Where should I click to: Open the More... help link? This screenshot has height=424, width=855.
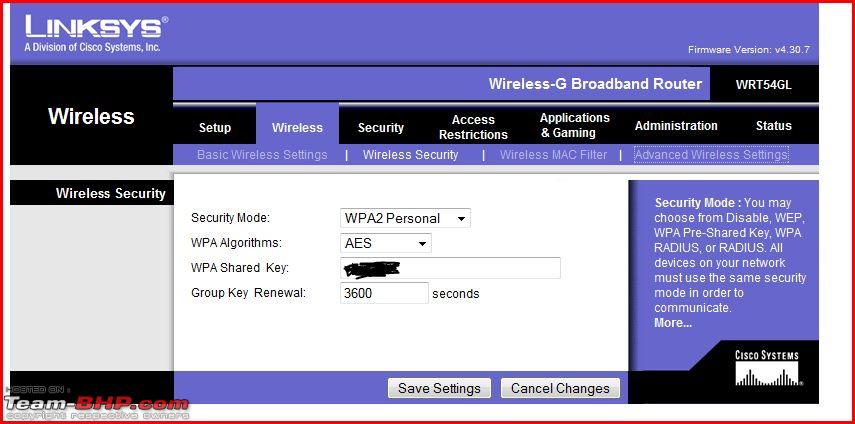673,323
